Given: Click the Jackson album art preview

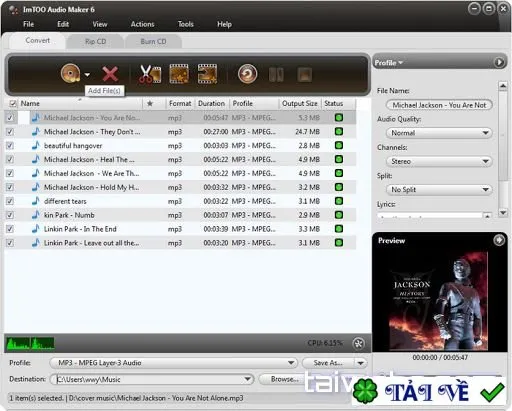Looking at the screenshot, I should click(440, 300).
